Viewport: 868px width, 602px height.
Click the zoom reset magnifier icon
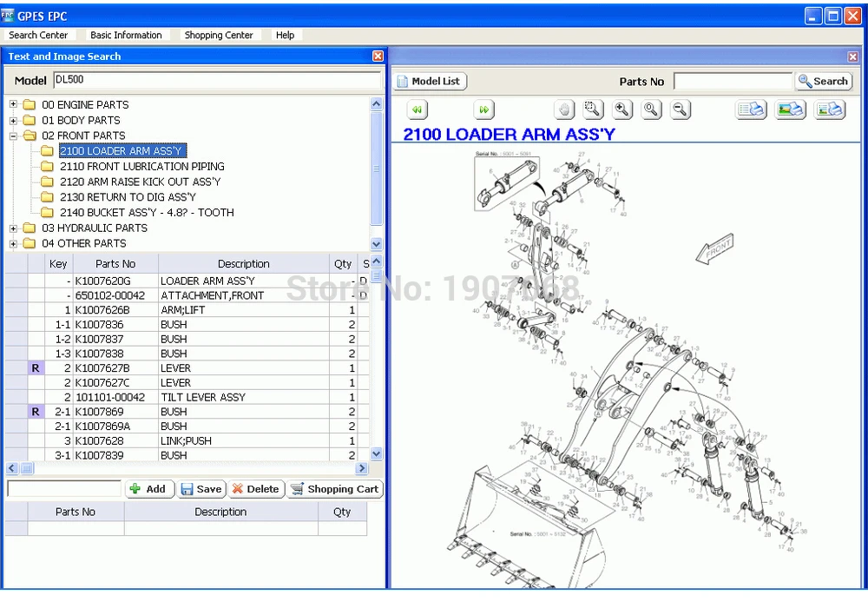coord(651,109)
